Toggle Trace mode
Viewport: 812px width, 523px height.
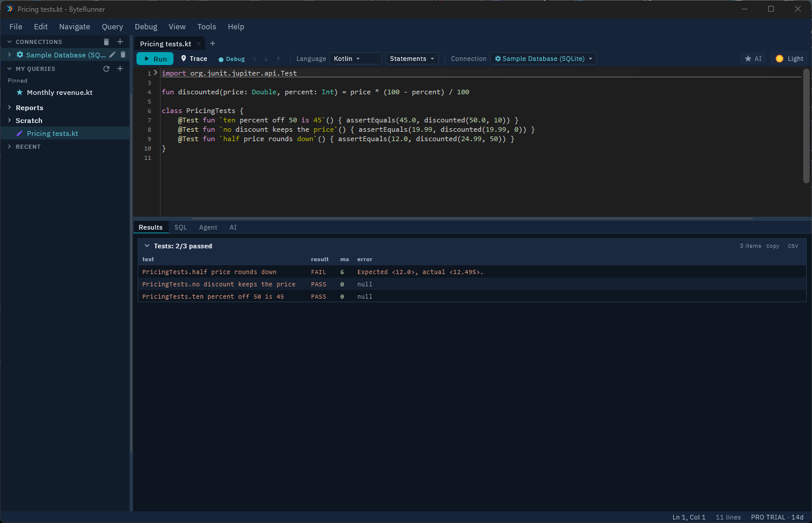[194, 59]
